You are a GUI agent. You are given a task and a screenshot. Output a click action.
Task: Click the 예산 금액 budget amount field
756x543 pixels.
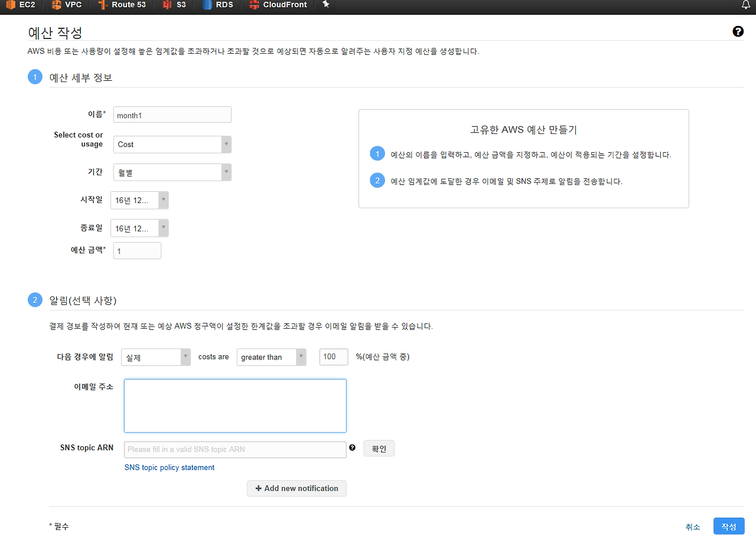coord(137,250)
